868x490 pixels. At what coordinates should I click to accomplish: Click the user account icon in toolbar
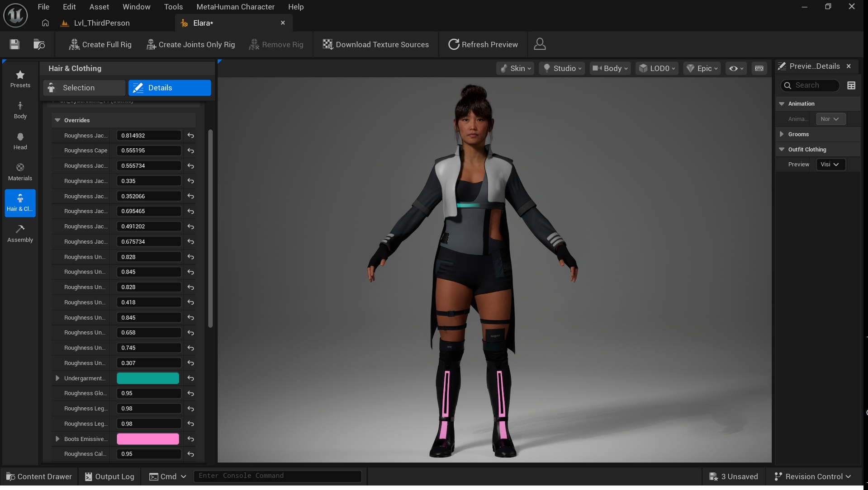(540, 44)
